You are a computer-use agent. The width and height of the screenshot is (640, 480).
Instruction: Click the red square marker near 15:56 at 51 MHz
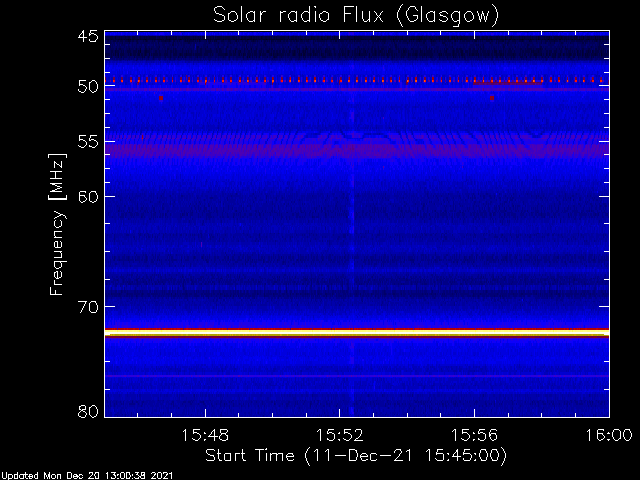pos(492,98)
